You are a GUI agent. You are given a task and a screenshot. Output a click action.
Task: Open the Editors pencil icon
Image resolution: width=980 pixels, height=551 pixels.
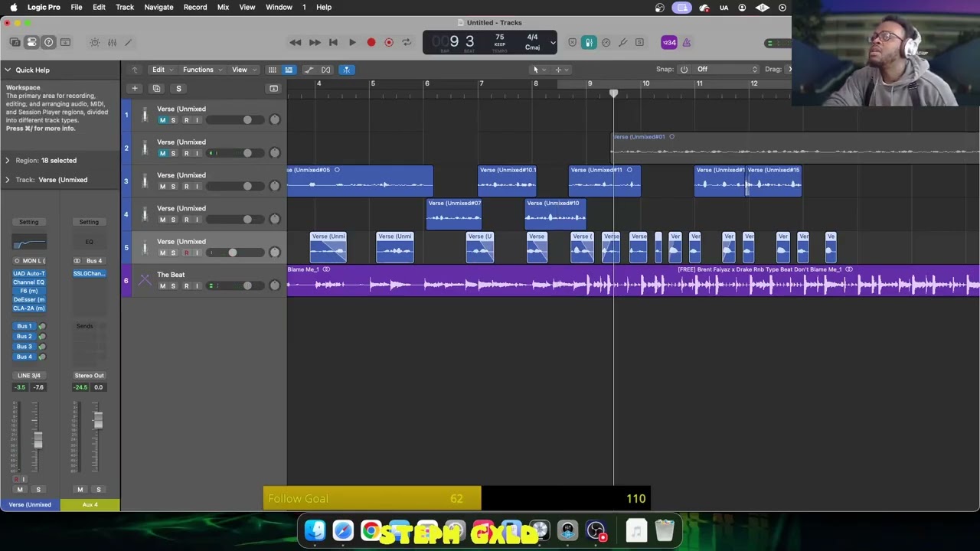pos(129,42)
